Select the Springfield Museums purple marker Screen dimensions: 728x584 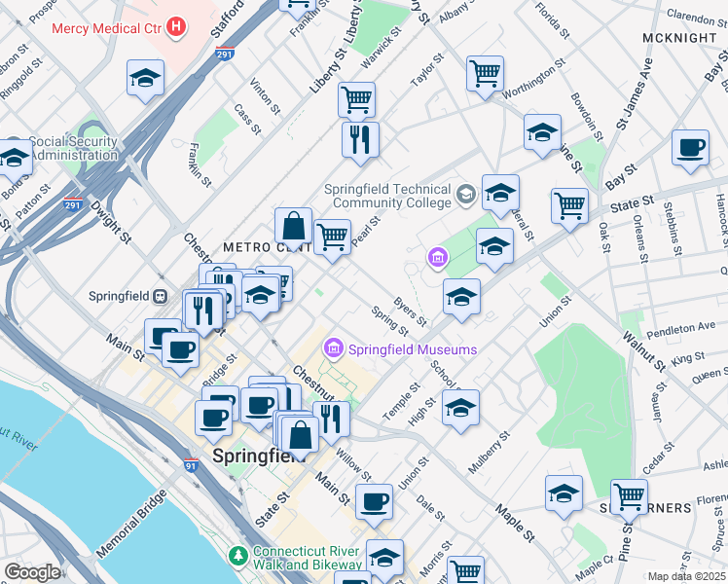(x=335, y=348)
